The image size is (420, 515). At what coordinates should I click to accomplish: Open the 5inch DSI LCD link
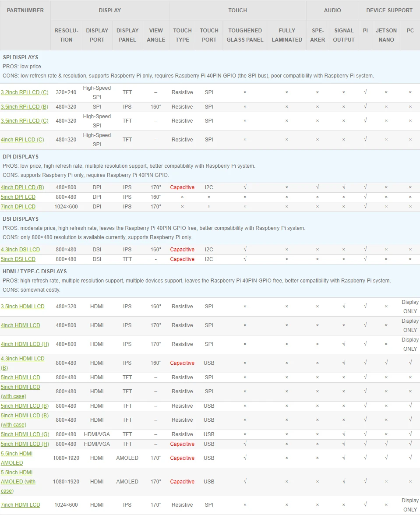18,259
